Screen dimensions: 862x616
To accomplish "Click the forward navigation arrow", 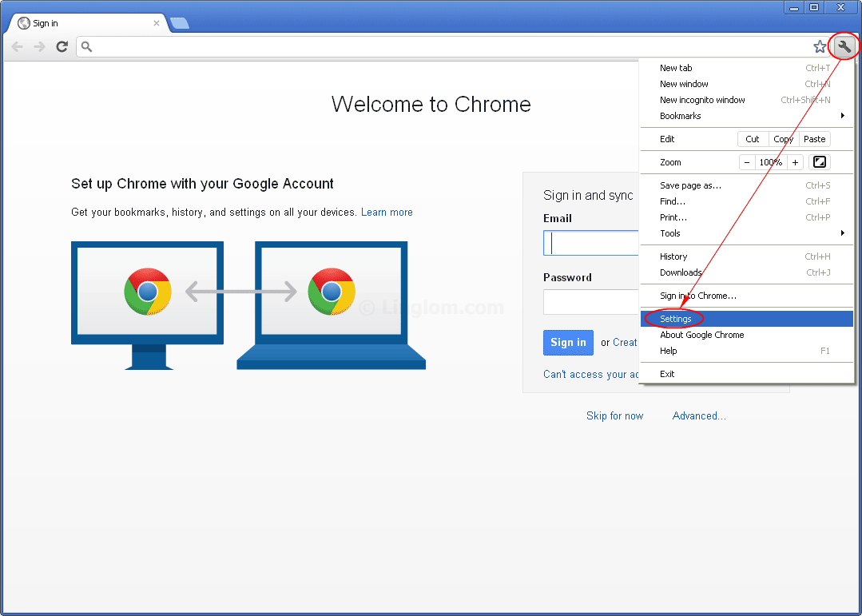I will click(x=39, y=47).
